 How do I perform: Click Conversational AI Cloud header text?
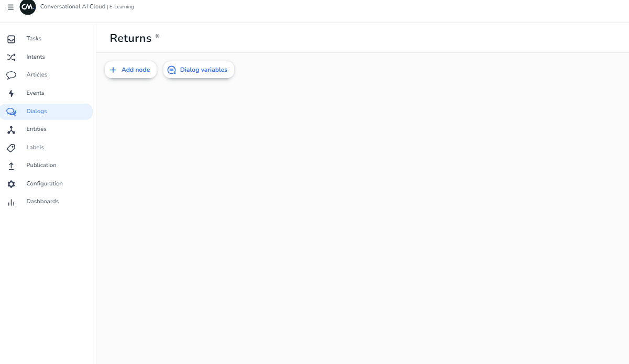pos(72,6)
